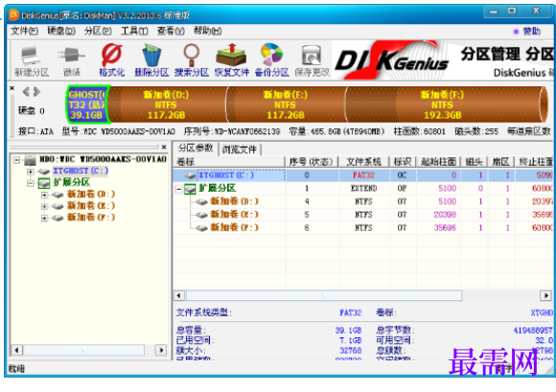Image resolution: width=556 pixels, height=392 pixels.
Task: Select 新加卷 (E:) row in partition table
Action: [362, 215]
